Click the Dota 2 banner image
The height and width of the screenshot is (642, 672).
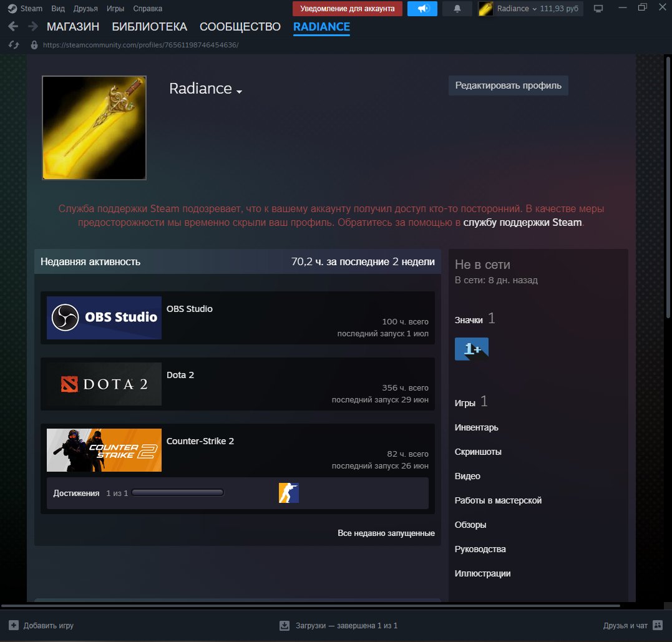tap(104, 384)
